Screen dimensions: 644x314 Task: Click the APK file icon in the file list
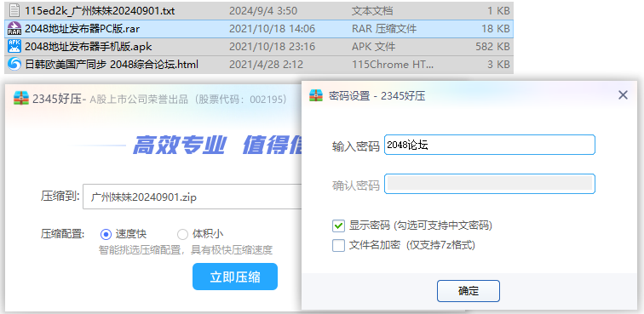pyautogui.click(x=14, y=46)
